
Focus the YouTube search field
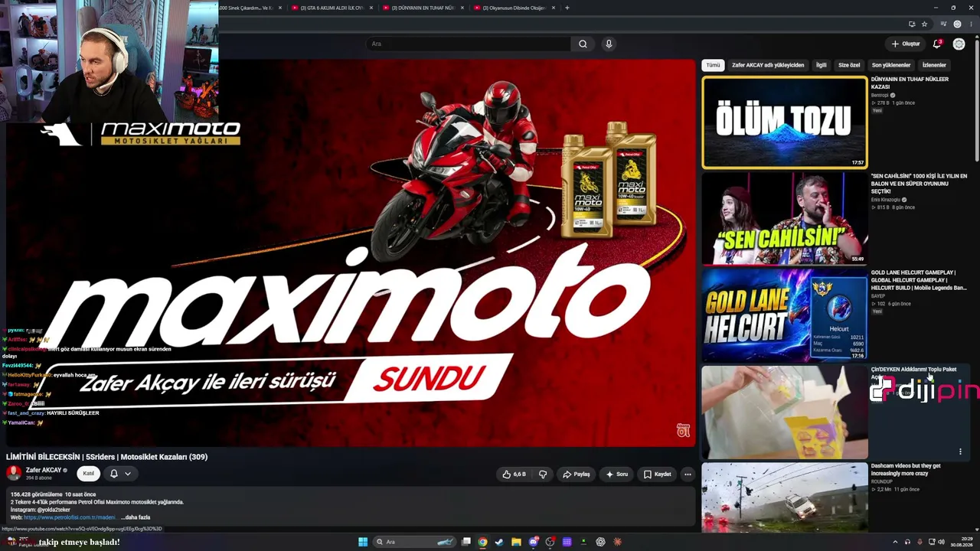click(x=469, y=44)
